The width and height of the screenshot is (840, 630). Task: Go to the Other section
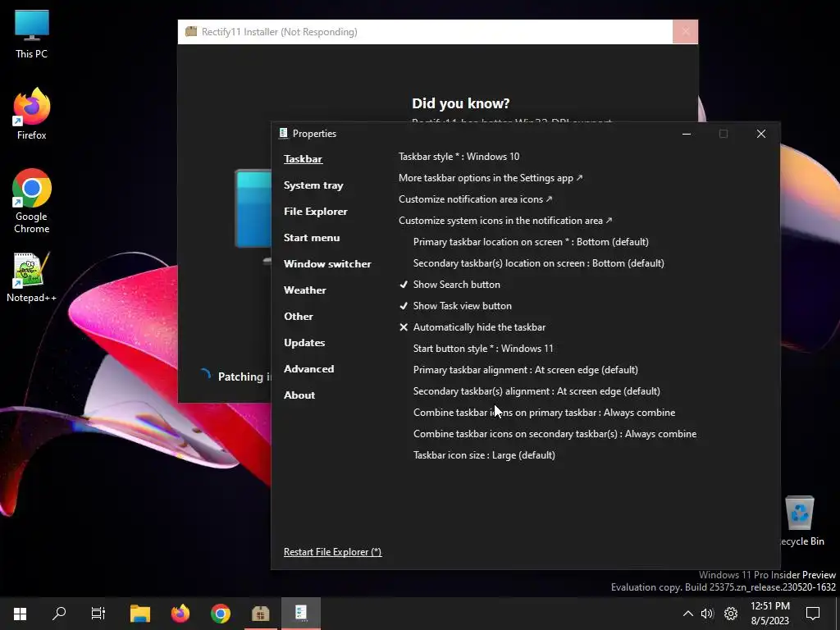click(299, 317)
